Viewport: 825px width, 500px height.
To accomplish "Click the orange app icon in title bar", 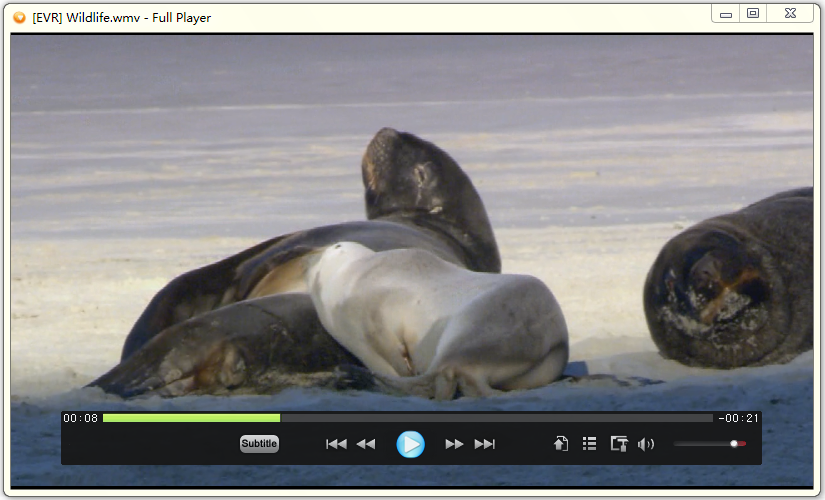I will coord(19,17).
